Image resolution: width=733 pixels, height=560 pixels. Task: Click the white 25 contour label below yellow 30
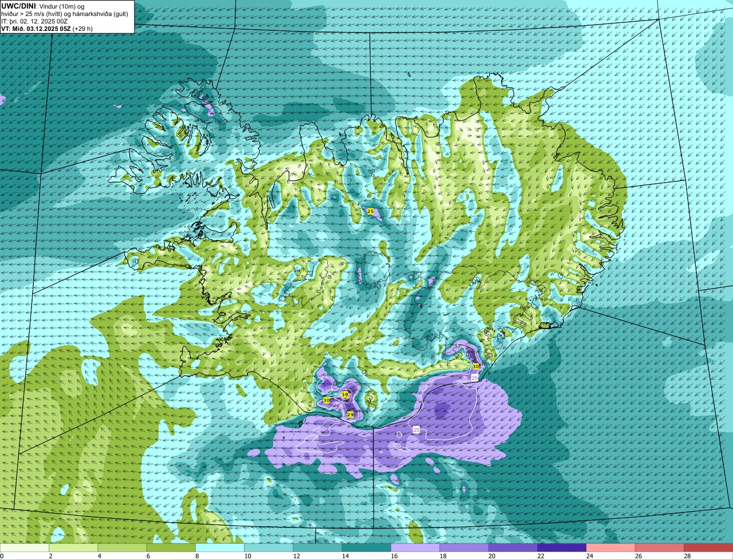coord(474,378)
